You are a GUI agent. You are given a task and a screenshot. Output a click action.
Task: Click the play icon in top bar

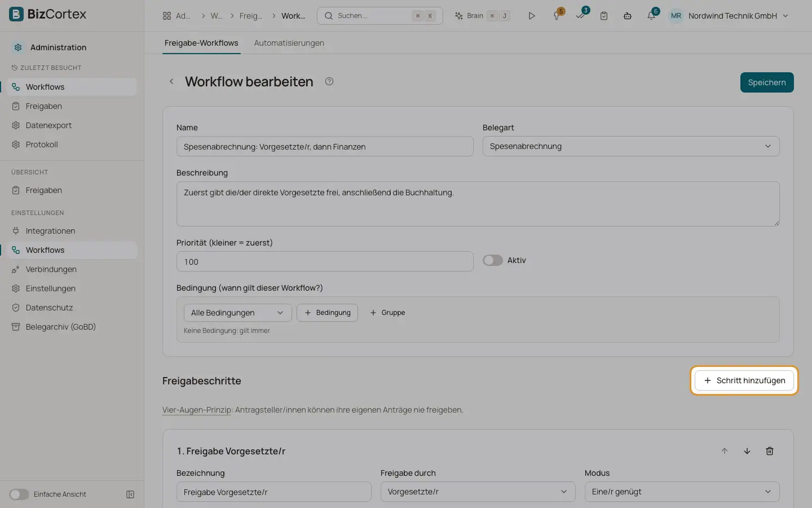coord(531,16)
